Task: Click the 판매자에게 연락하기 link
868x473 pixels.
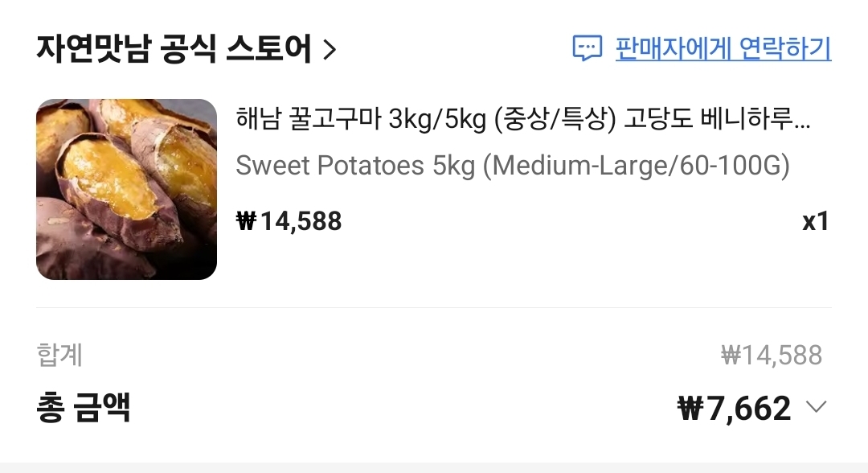Action: point(723,48)
